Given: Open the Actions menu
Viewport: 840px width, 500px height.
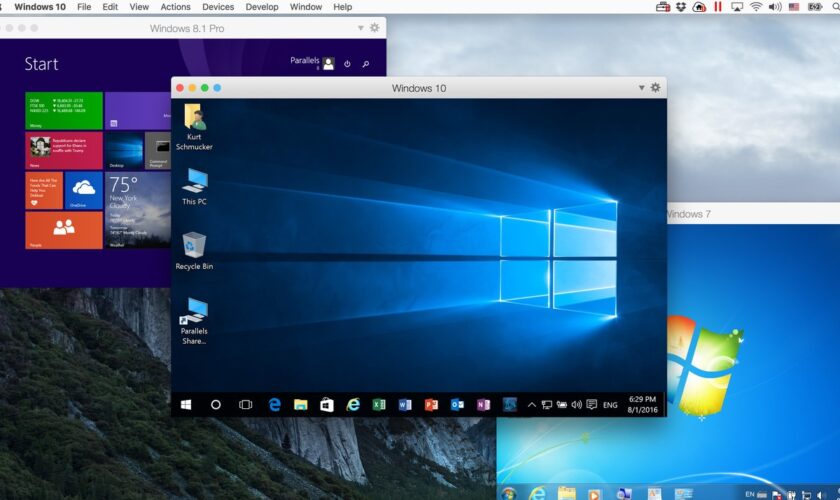Looking at the screenshot, I should pos(175,7).
